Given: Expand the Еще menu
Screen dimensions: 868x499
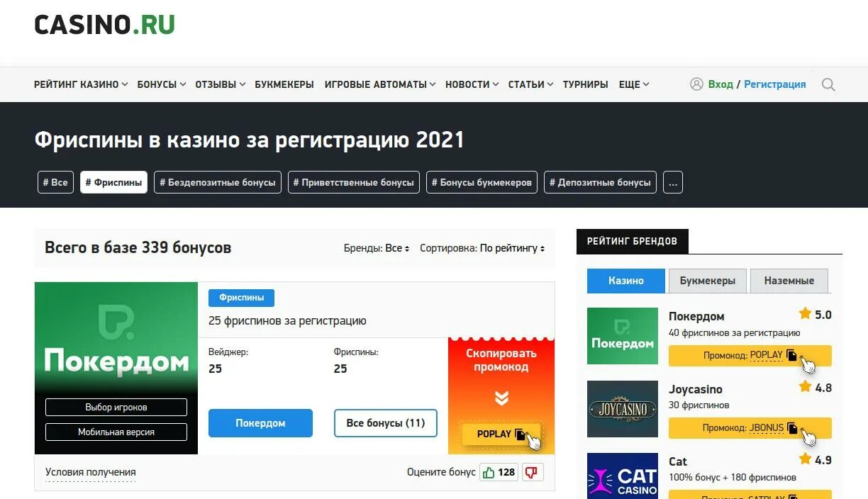Looking at the screenshot, I should point(634,84).
